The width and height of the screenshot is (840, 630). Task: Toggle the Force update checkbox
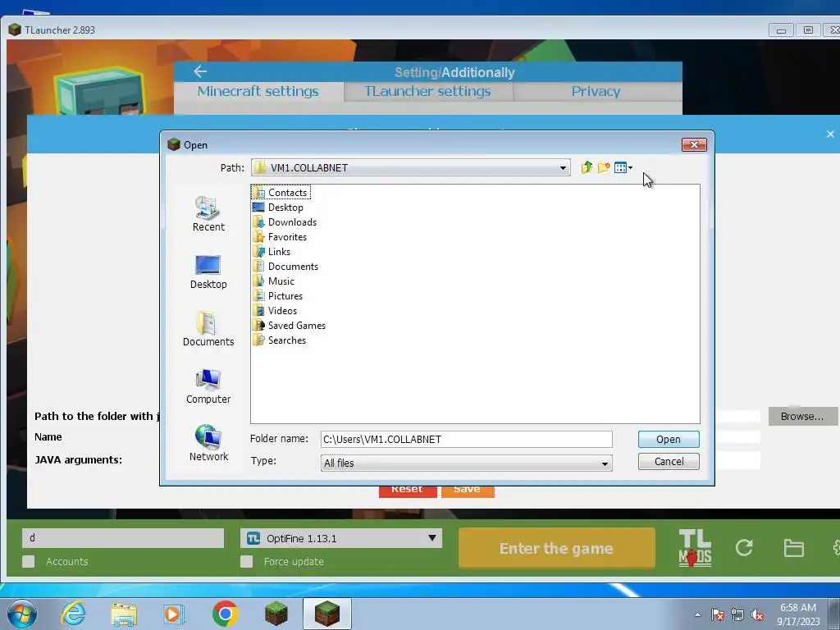(246, 561)
